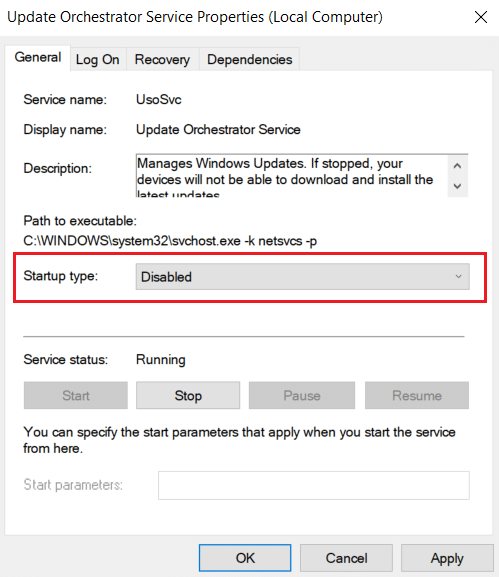Screen dimensions: 499x577
Task: Cancel the properties dialog
Action: (346, 558)
